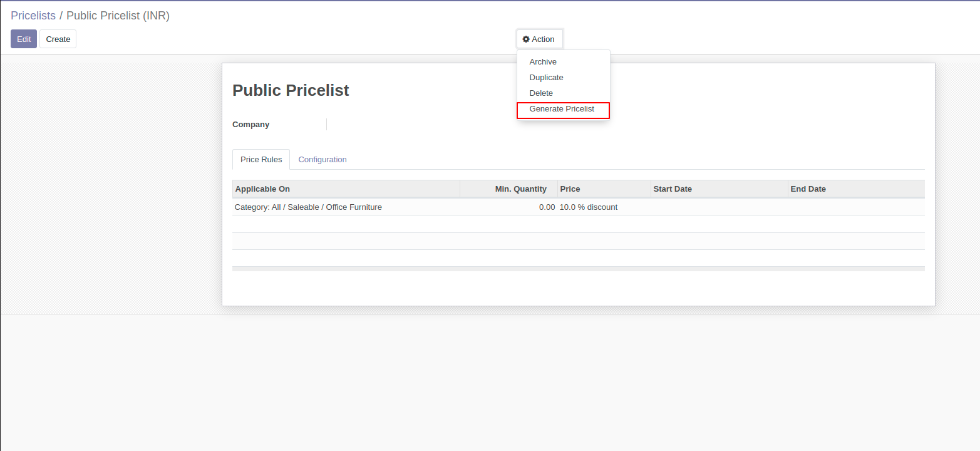Select Archive from Action menu

[563, 62]
